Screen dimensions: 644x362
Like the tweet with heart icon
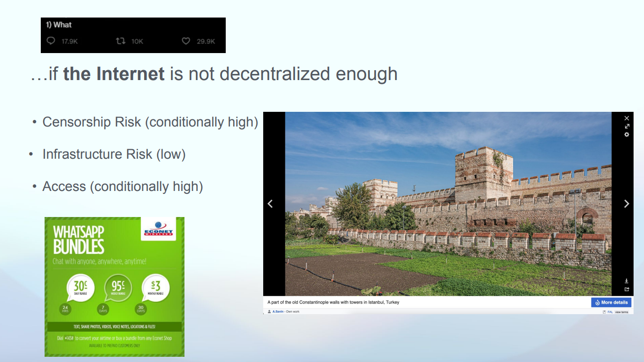186,41
